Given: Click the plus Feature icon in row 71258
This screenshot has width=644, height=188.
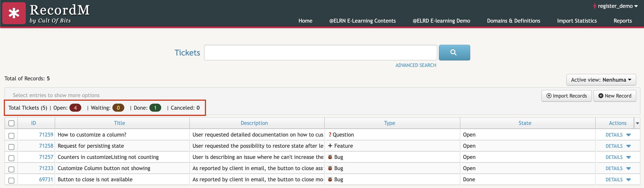Looking at the screenshot, I should 330,146.
